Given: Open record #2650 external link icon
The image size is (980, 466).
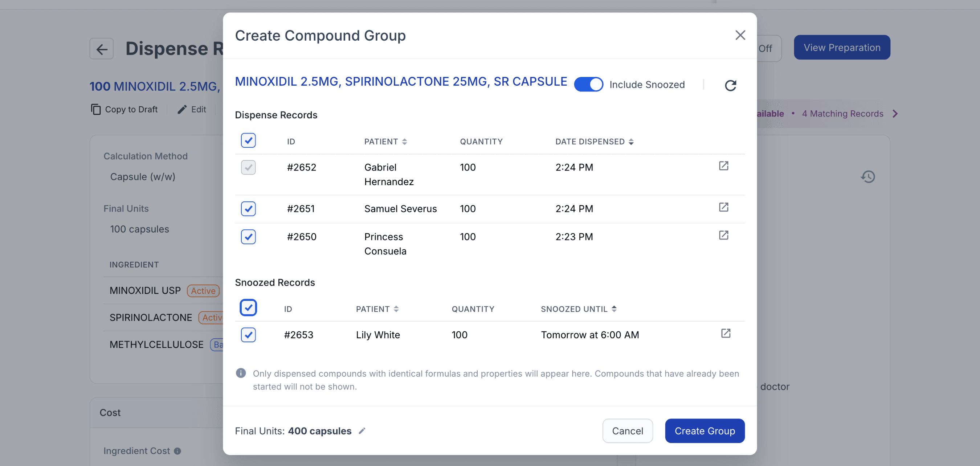Looking at the screenshot, I should pyautogui.click(x=723, y=236).
